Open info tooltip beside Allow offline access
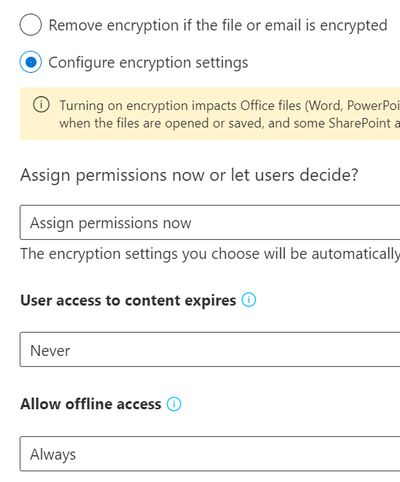Viewport: 400px width, 482px height. click(174, 404)
